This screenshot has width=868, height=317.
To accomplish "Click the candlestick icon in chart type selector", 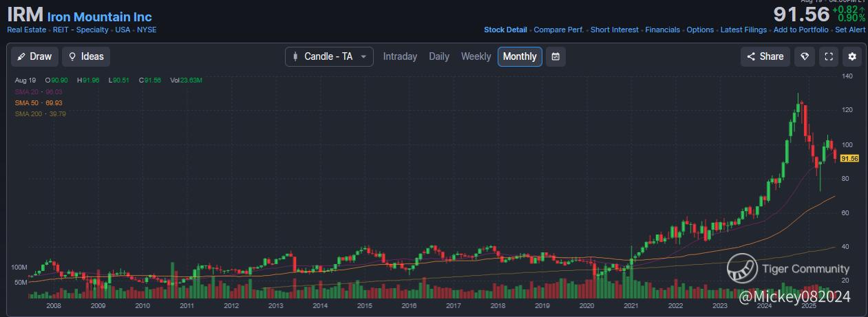I will 295,56.
